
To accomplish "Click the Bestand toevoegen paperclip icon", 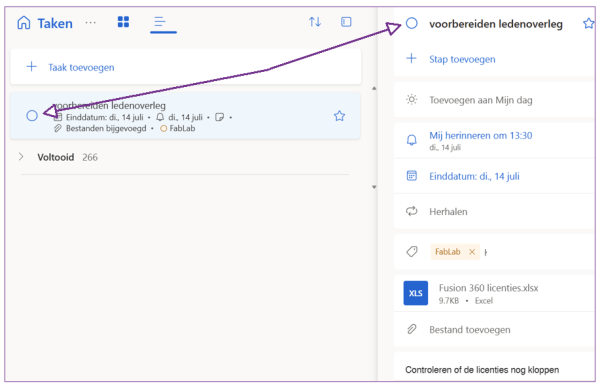I will coord(412,329).
